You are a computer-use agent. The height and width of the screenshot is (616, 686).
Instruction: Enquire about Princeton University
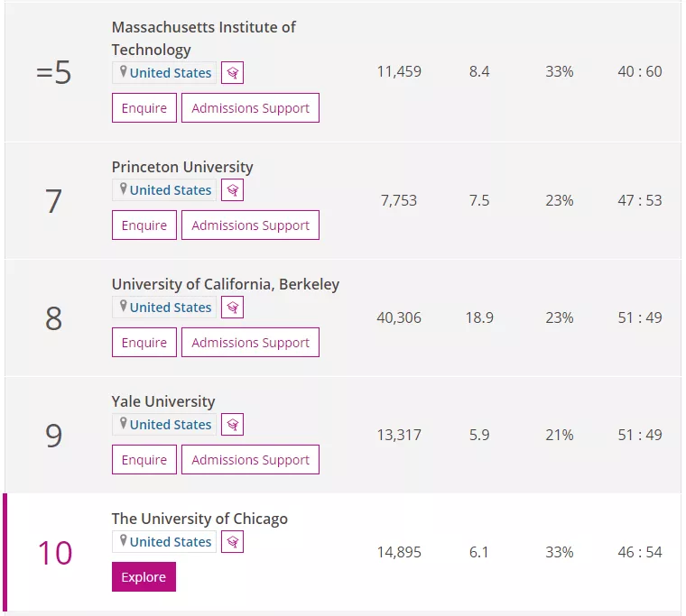(144, 225)
